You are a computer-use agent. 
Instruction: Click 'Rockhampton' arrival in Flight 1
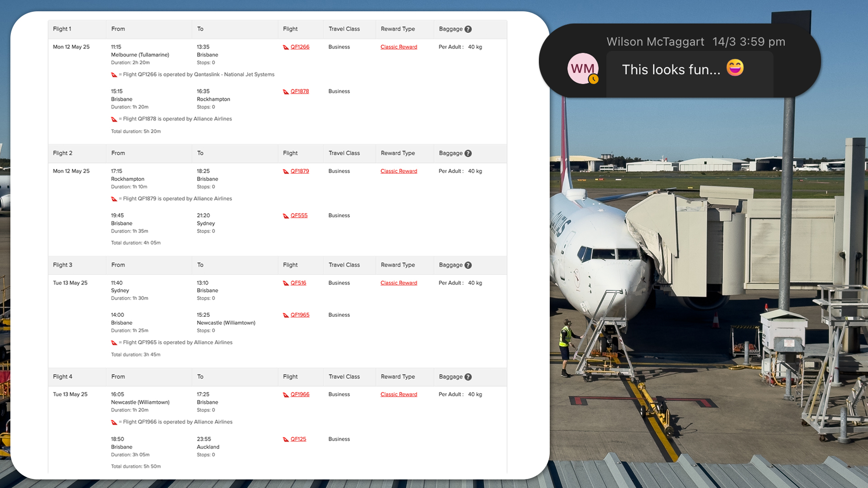point(213,99)
